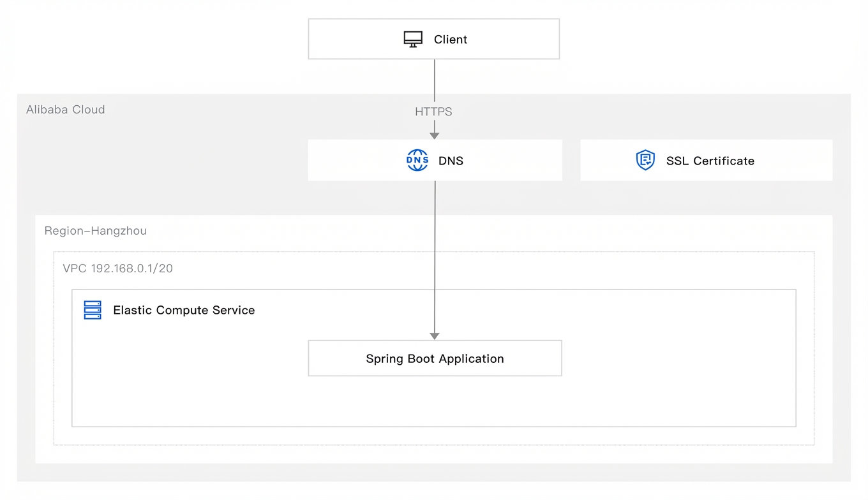Click the SSL Certificate shield icon
Screen dimensions: 868x500
point(645,160)
